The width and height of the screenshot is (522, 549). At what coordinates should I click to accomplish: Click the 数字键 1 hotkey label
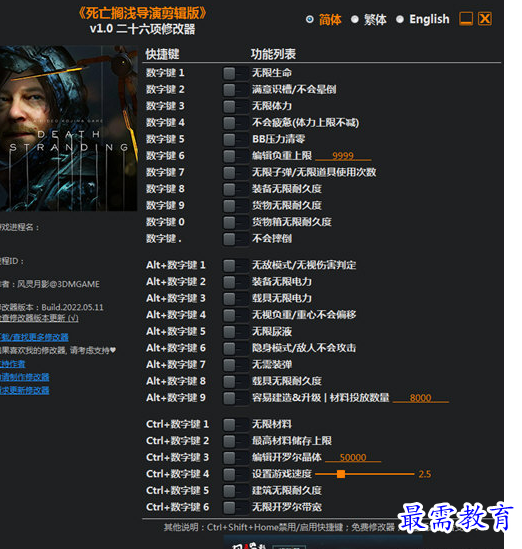[165, 73]
